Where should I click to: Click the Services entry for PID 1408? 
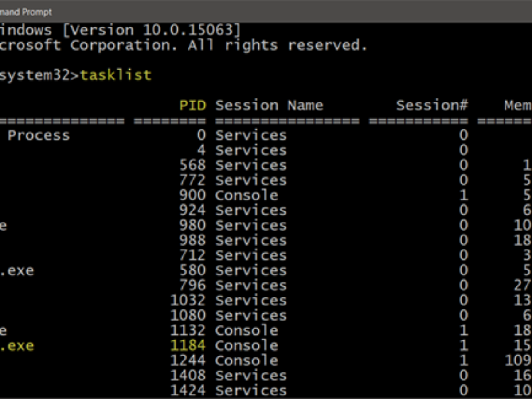click(x=251, y=376)
